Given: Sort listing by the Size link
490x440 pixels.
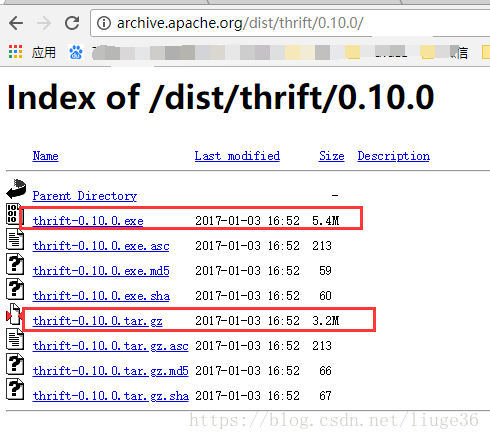Looking at the screenshot, I should (331, 156).
